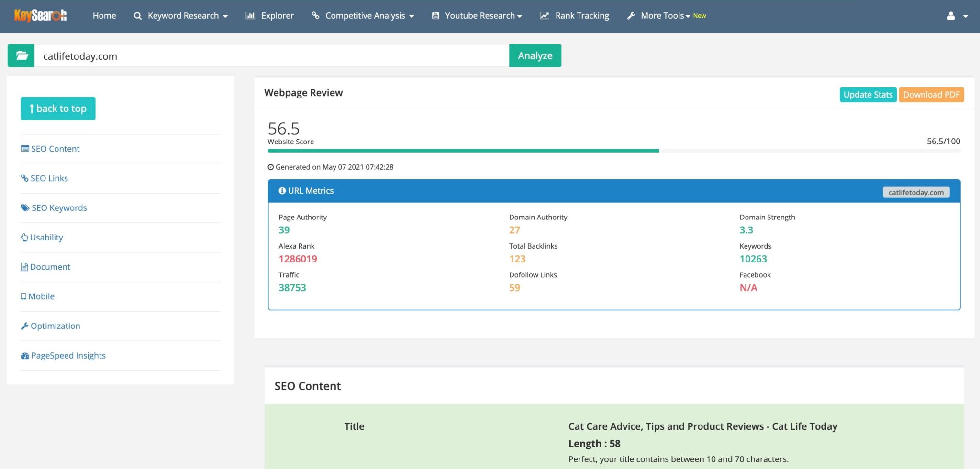Go to the SEO Content section
Image resolution: width=980 pixels, height=469 pixels.
[x=55, y=149]
